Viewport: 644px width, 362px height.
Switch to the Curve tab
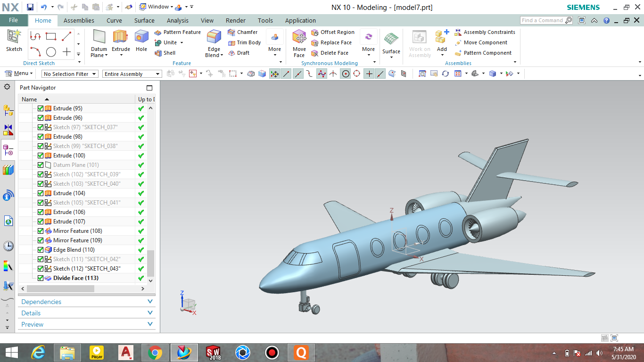click(x=114, y=20)
